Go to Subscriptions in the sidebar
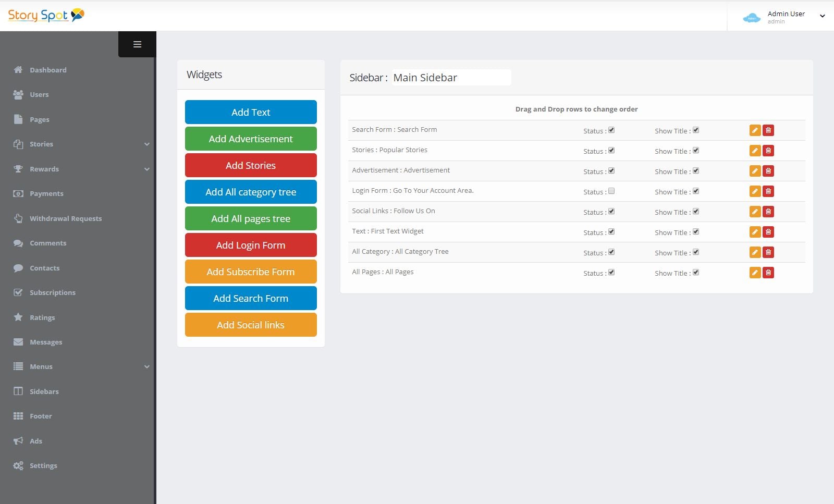834x504 pixels. coord(52,292)
